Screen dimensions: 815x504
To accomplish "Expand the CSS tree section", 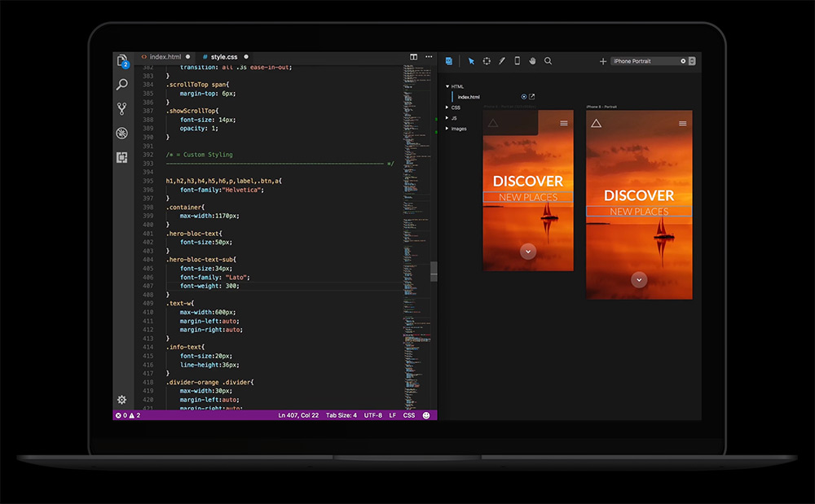I will (x=447, y=107).
